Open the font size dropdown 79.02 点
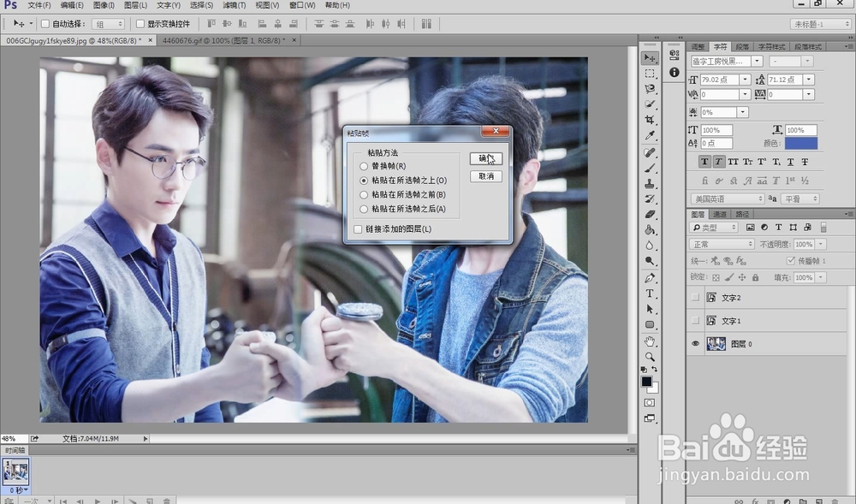The width and height of the screenshot is (856, 504). [746, 80]
